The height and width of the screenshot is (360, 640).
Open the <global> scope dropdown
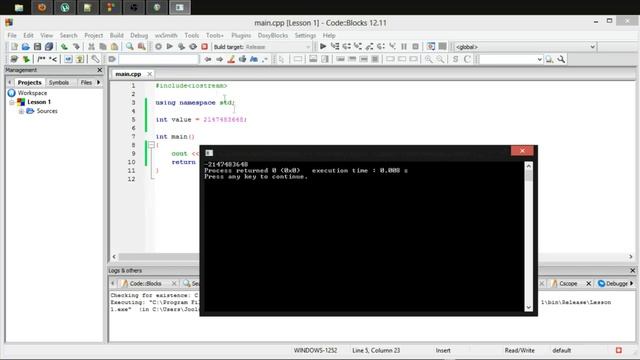coord(592,47)
